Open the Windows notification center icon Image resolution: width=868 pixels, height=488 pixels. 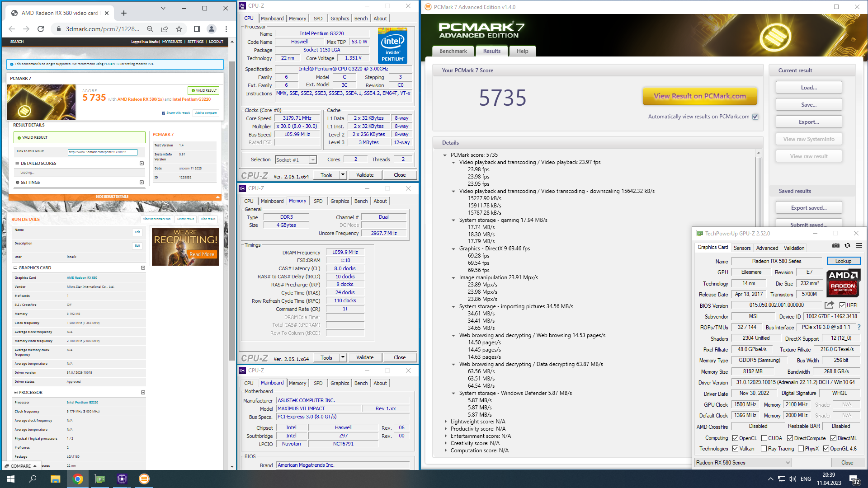click(854, 479)
